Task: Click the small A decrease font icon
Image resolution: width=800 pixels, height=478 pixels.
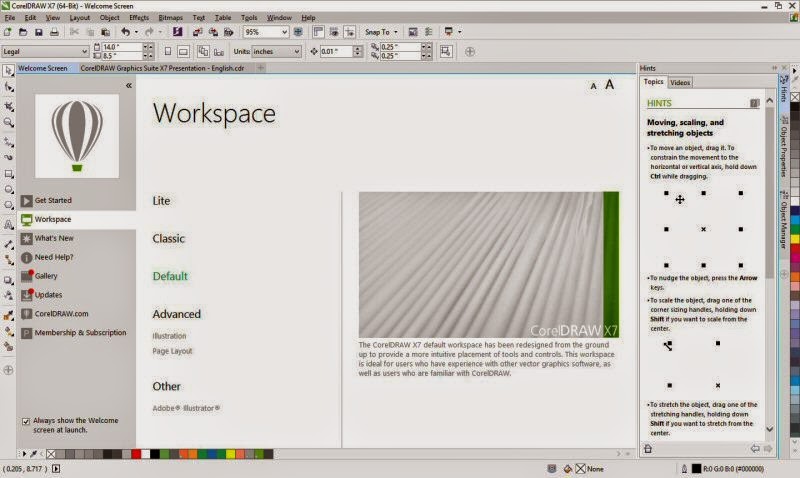Action: tap(593, 86)
